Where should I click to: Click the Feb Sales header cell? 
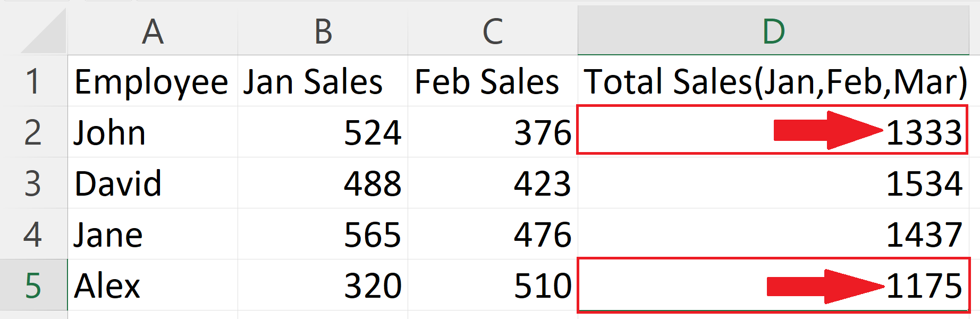492,81
